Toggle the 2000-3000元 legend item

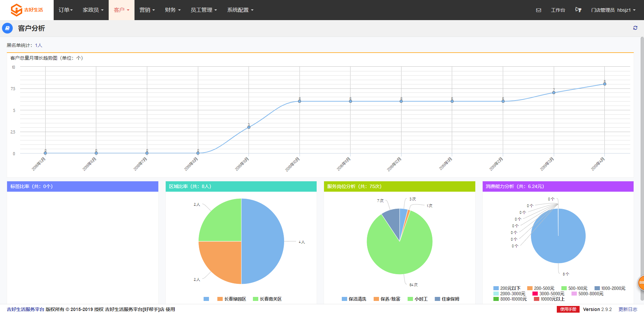(509, 294)
